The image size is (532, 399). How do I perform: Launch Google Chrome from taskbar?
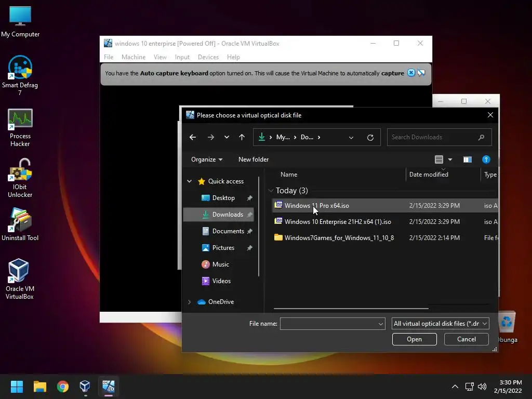(63, 387)
